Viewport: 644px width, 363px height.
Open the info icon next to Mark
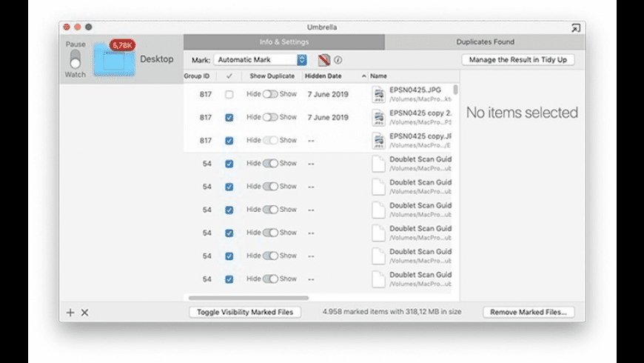[338, 60]
